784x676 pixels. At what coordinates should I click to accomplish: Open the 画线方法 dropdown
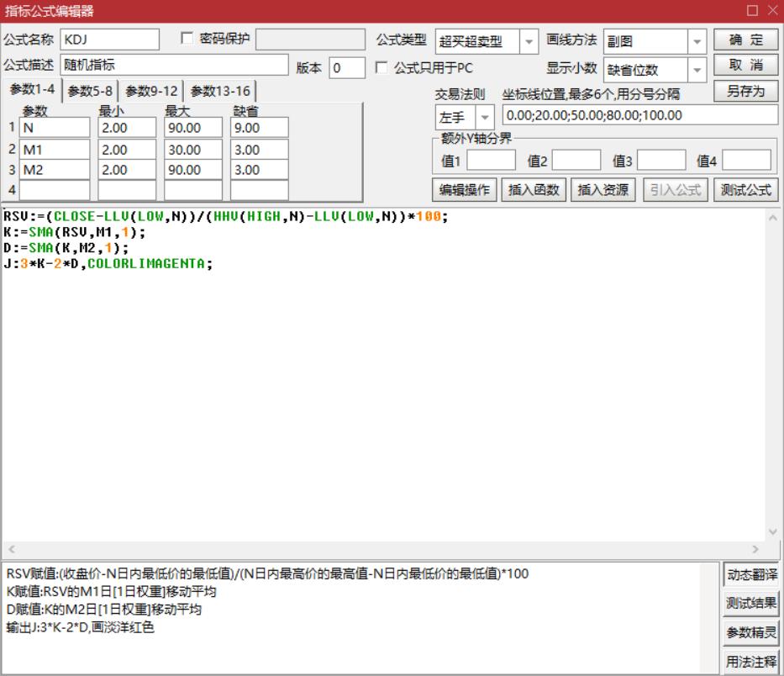697,41
